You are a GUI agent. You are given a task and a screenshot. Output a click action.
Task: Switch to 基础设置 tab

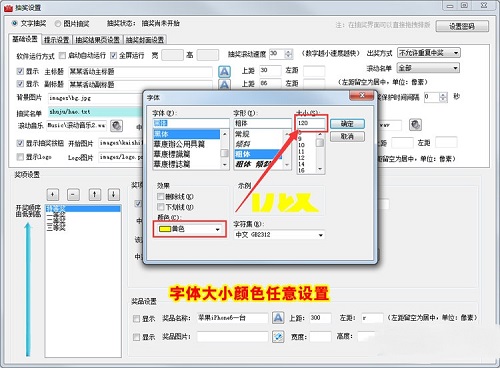pos(25,39)
